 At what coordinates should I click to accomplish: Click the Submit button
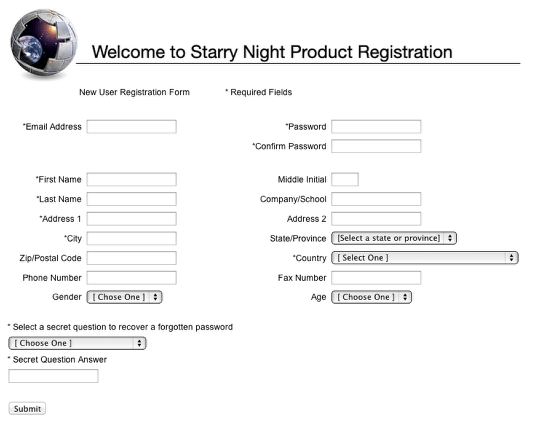click(x=27, y=409)
